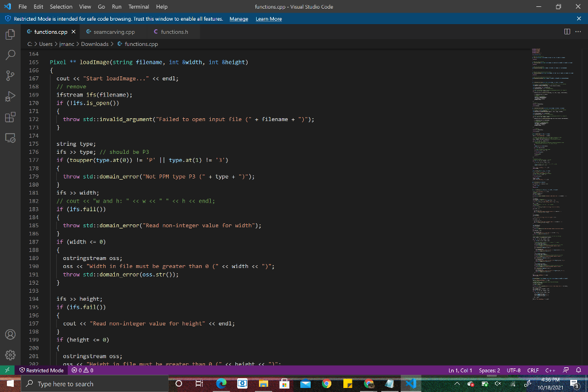
Task: Open the Manage gear menu
Action: (x=9, y=355)
